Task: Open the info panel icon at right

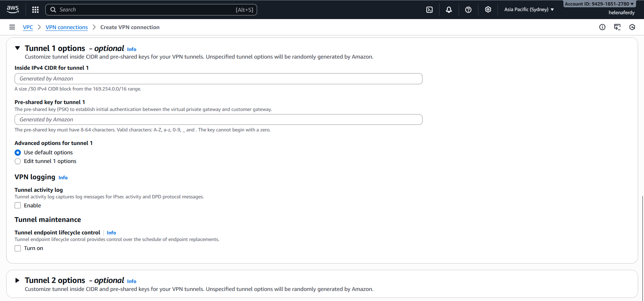Action: (602, 27)
